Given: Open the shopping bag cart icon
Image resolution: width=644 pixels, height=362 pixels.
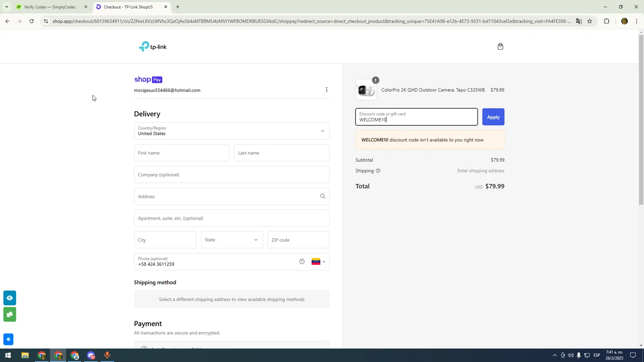Looking at the screenshot, I should [x=500, y=46].
